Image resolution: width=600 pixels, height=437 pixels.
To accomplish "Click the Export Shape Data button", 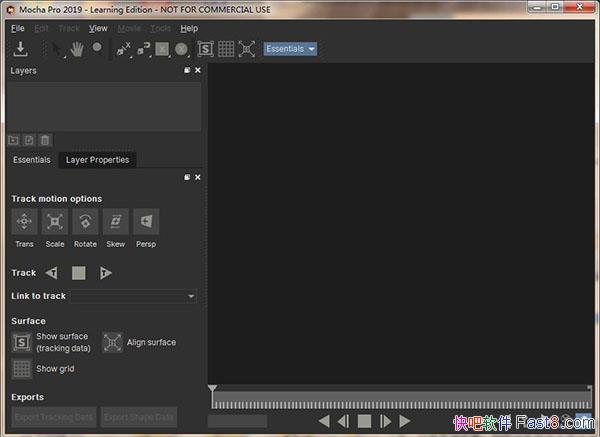I will pos(139,417).
